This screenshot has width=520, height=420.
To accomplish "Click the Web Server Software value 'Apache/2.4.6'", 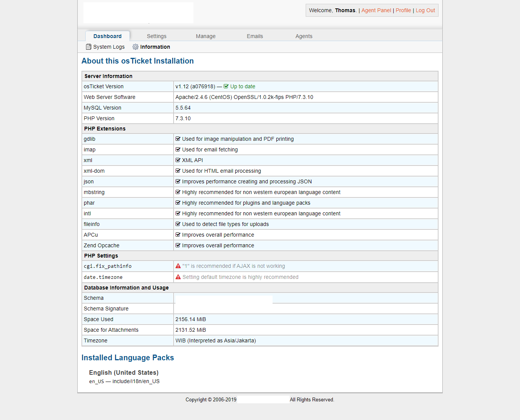I will (x=191, y=97).
